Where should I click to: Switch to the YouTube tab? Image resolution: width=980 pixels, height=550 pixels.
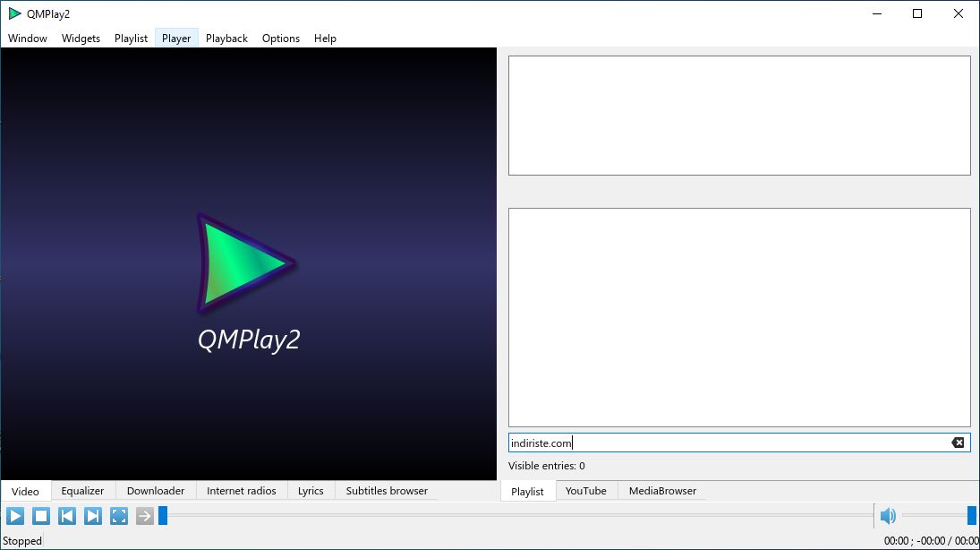pyautogui.click(x=585, y=491)
